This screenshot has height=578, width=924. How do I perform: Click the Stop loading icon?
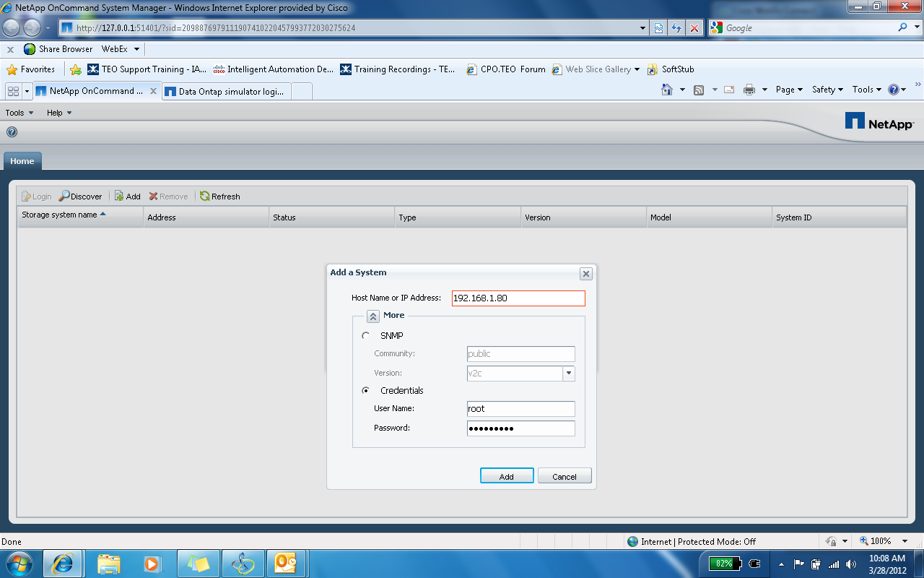(694, 28)
